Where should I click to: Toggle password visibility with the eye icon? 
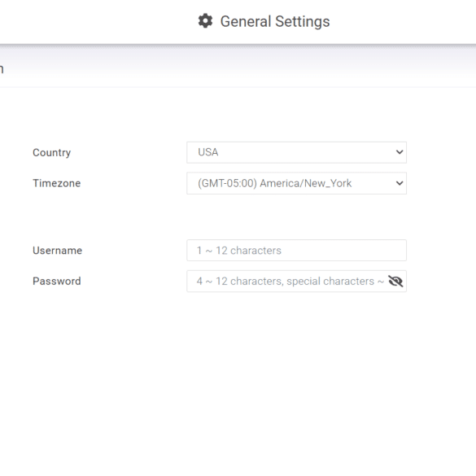[395, 281]
